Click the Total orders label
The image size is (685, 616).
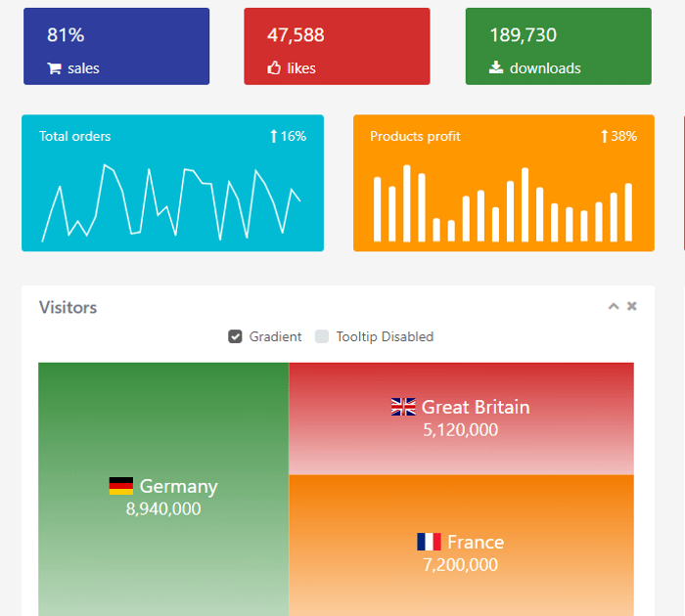[x=74, y=136]
